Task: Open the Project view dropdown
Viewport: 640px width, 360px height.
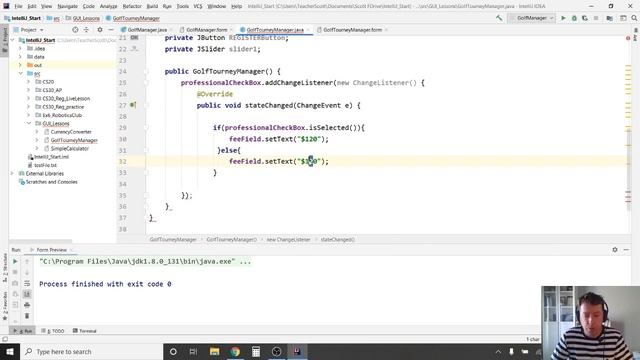Action: point(29,30)
